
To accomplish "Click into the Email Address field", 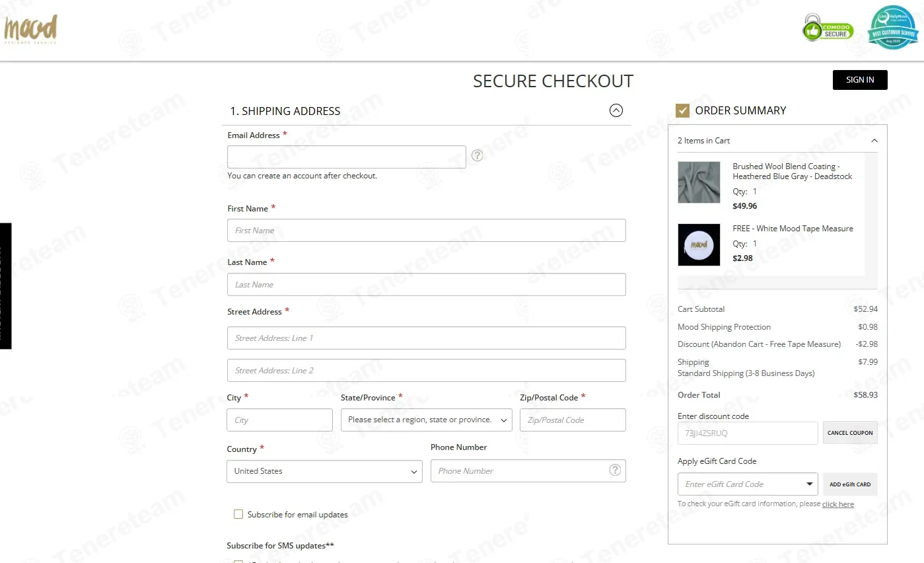I will point(346,157).
